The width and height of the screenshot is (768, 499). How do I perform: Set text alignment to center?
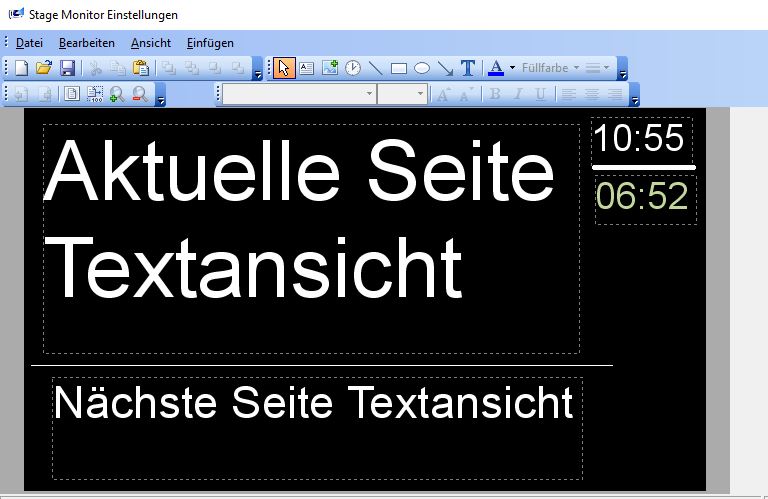click(592, 94)
